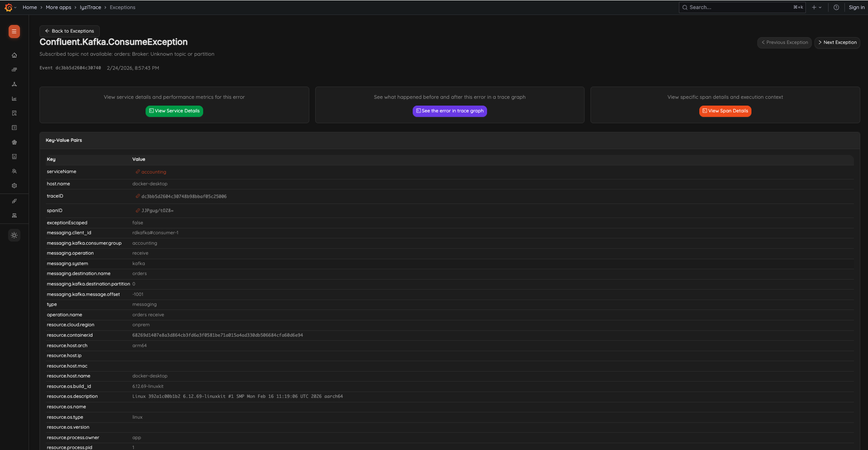Focus the Search... field

coord(742,7)
